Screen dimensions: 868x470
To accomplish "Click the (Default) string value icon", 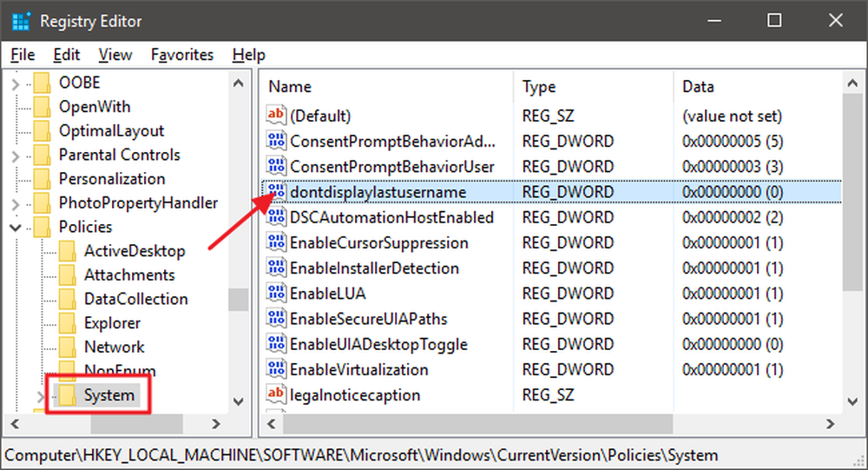I will [x=276, y=116].
